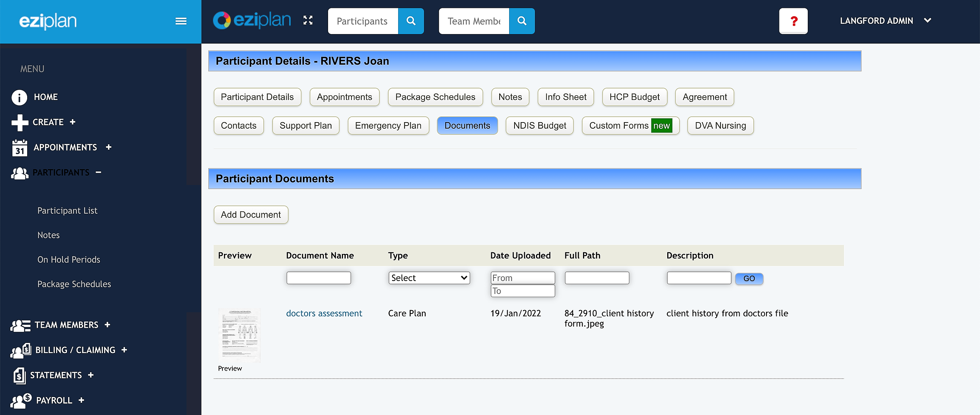Click the Statements dollar document icon
The height and width of the screenshot is (415, 980).
19,375
